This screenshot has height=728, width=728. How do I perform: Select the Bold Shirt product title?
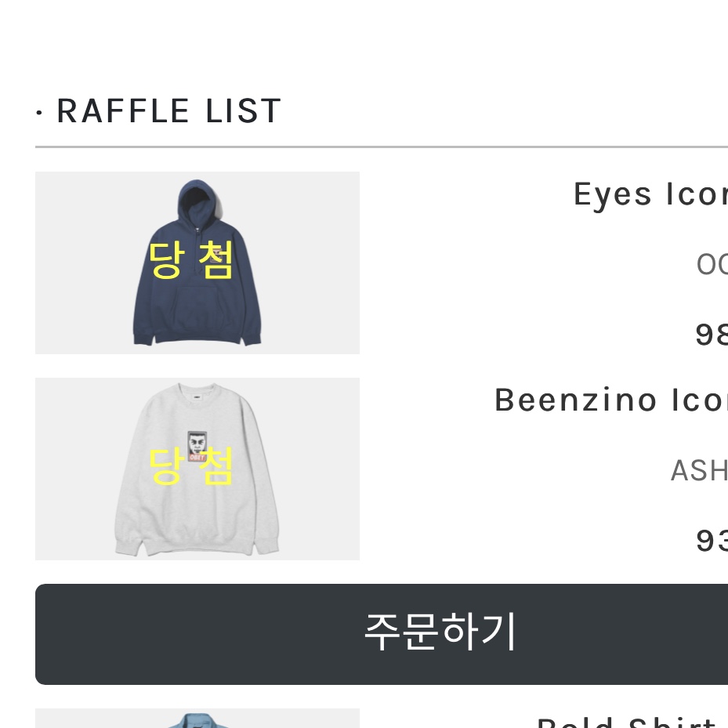tap(627, 723)
